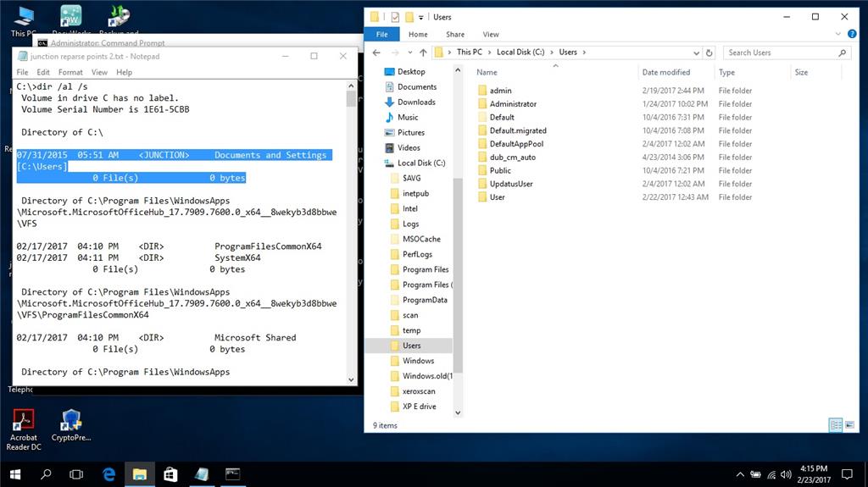Open the recent locations dropdown arrow

409,53
